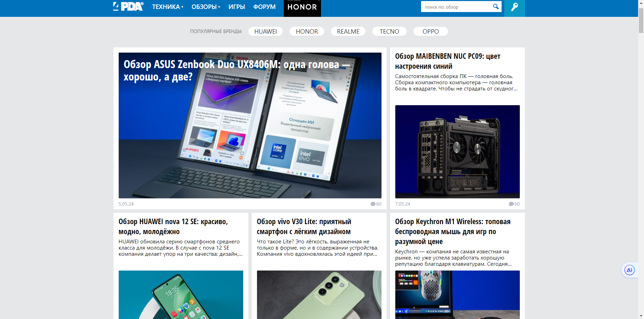Go to the ИГРЫ section

(237, 7)
